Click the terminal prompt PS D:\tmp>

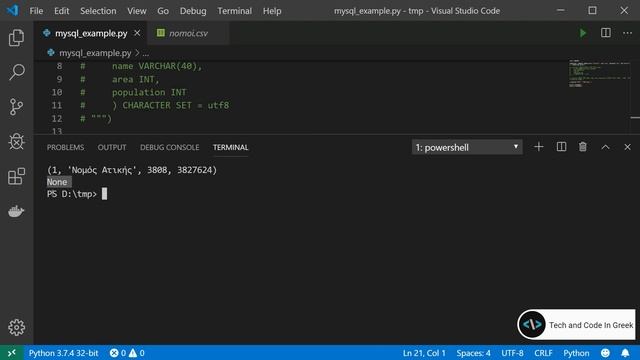coord(71,194)
